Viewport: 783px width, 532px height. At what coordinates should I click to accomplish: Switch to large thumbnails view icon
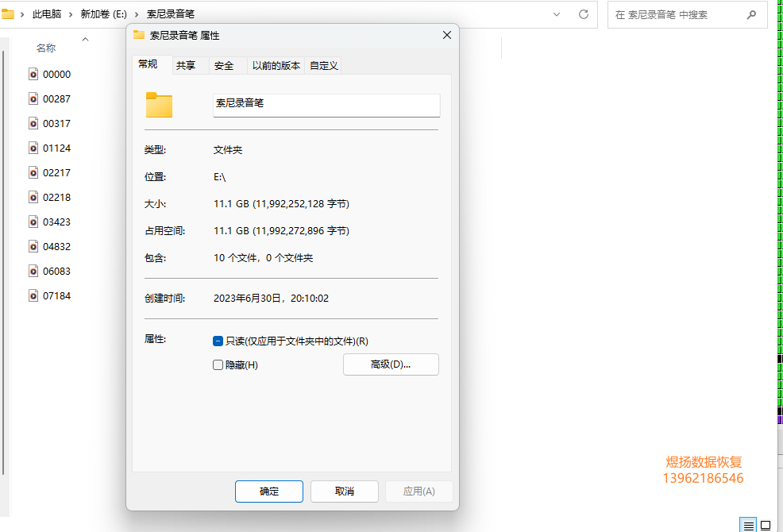(x=766, y=526)
